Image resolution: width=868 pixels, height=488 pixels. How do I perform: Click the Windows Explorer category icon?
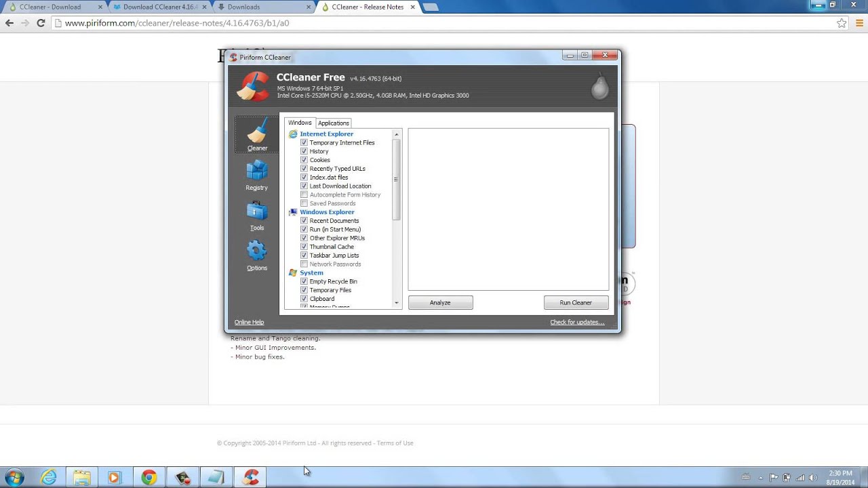click(293, 212)
